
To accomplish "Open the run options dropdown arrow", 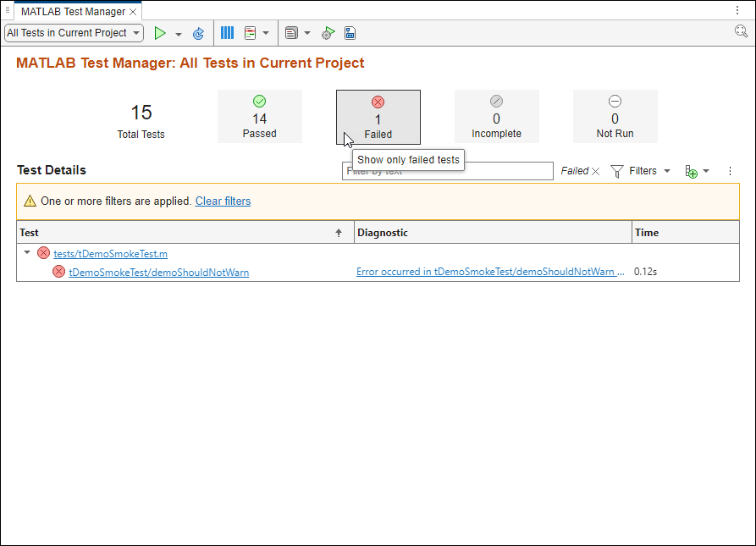I will click(179, 34).
